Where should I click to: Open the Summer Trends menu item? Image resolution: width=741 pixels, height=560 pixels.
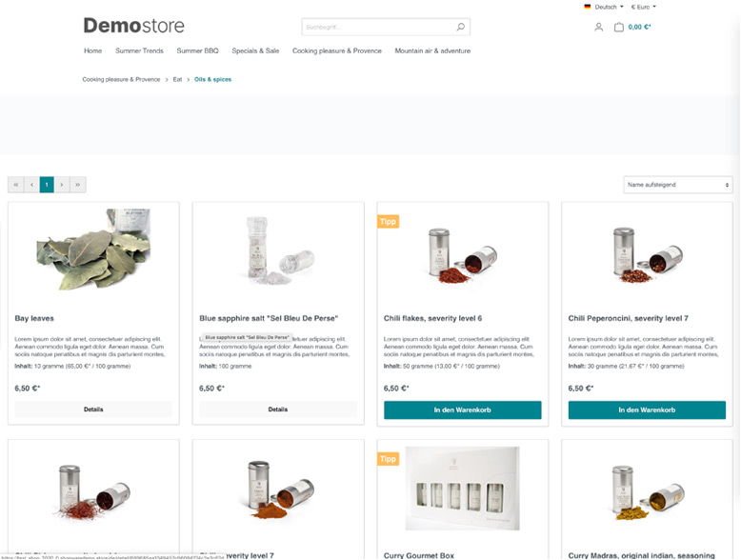click(139, 50)
